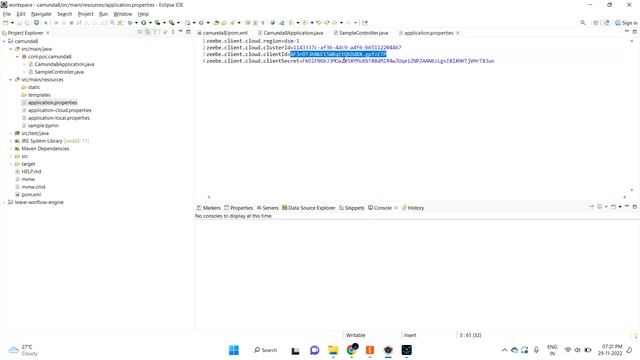Maximize the Project Explorer panel
The height and width of the screenshot is (360, 640).
click(x=188, y=32)
